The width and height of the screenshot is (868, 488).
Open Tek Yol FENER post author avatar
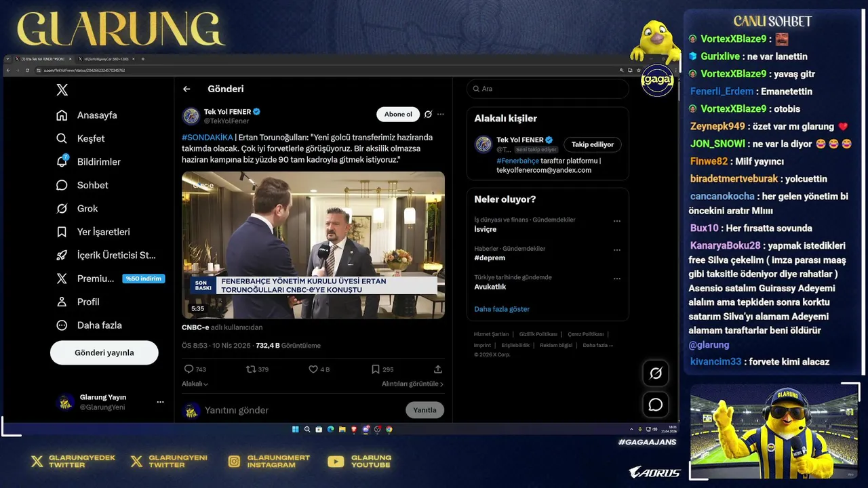tap(191, 116)
